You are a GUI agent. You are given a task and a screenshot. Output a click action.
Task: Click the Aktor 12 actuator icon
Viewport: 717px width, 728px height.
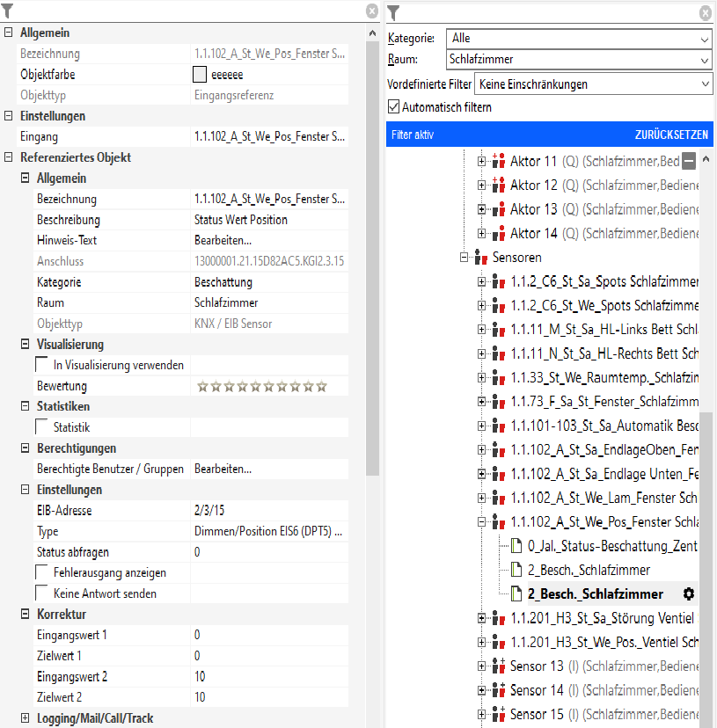pos(499,185)
